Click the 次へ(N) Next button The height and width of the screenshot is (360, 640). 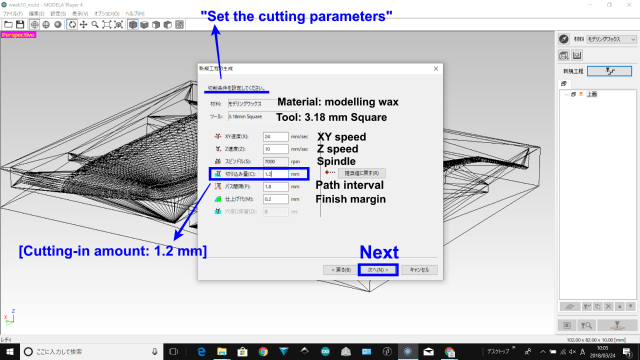(378, 270)
